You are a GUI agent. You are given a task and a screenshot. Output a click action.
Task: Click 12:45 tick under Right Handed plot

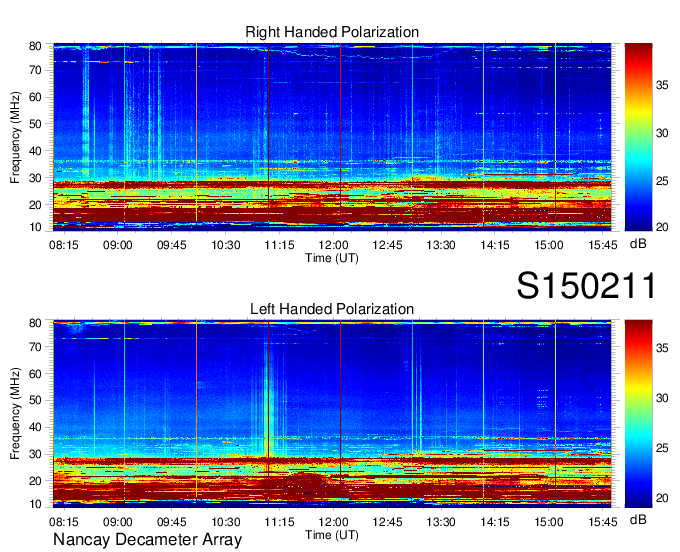point(387,245)
